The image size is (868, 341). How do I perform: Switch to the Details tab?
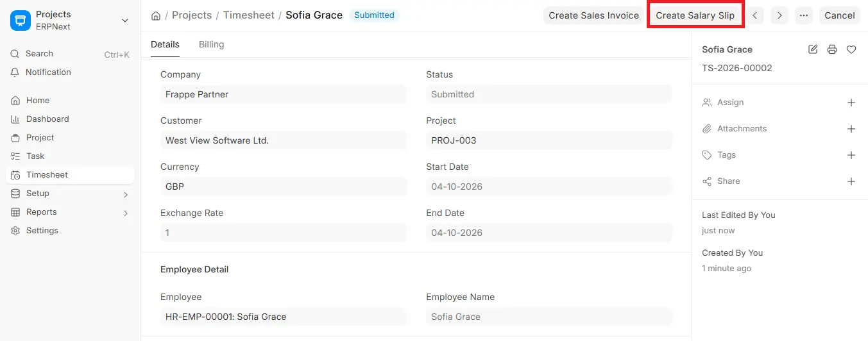pos(165,44)
